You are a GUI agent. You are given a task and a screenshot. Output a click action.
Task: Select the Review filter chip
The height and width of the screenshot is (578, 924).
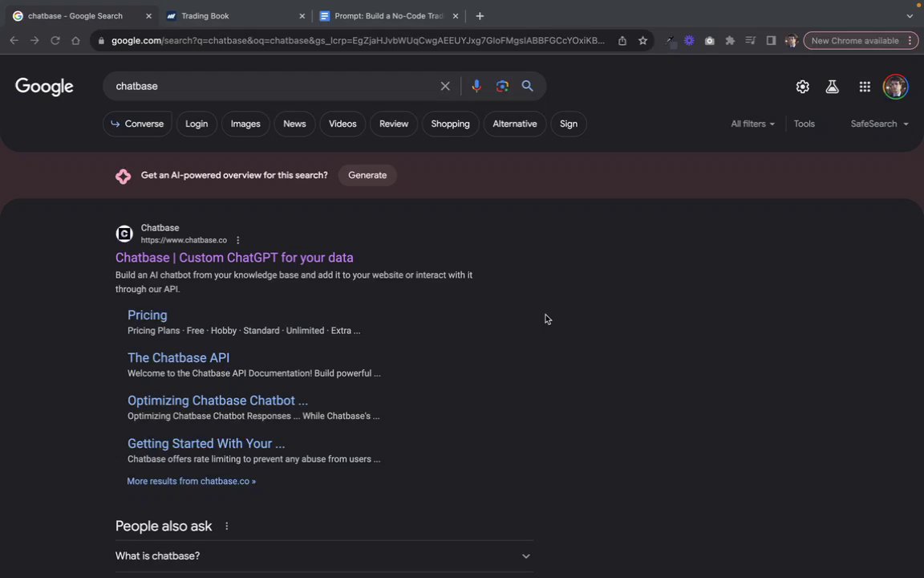tap(394, 124)
